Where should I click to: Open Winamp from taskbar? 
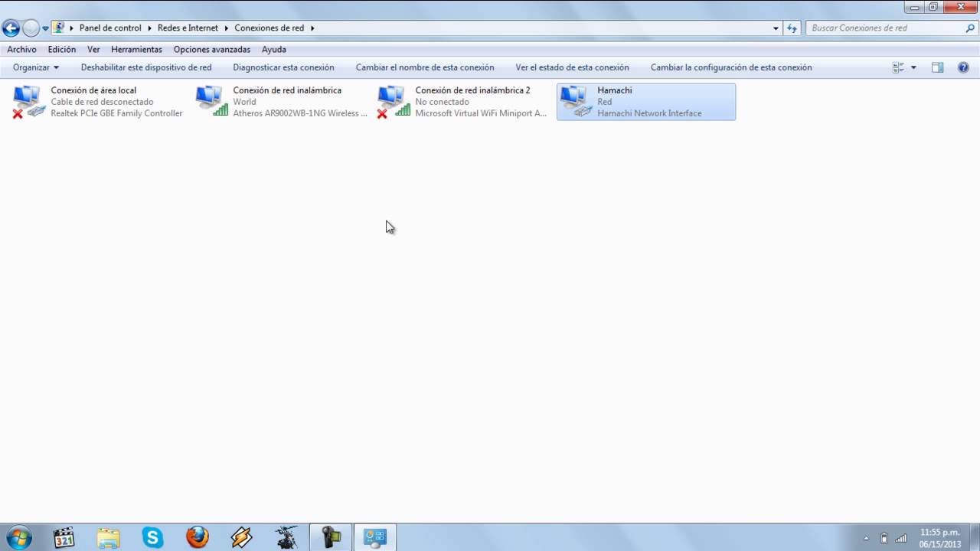point(242,537)
